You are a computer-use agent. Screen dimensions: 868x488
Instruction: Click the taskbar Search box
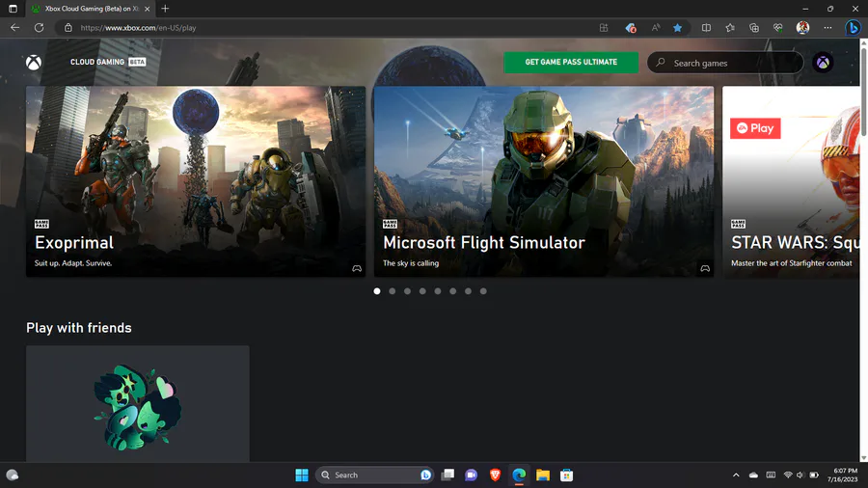pyautogui.click(x=374, y=474)
